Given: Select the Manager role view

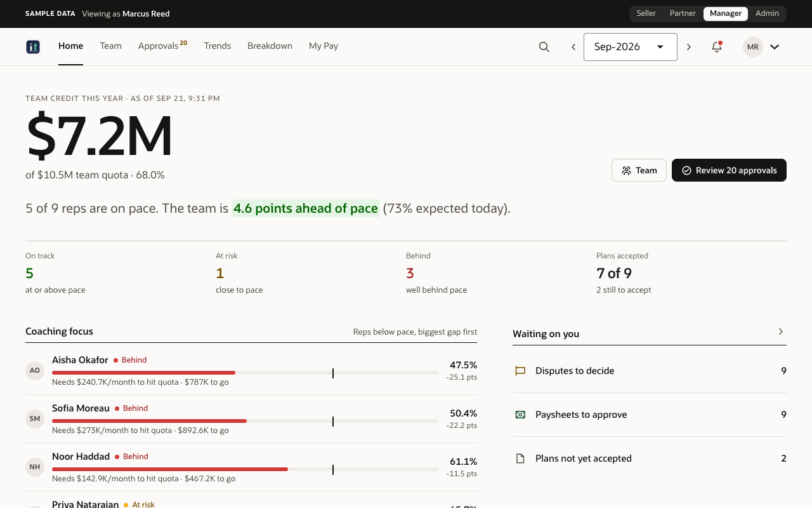Looking at the screenshot, I should 726,13.
